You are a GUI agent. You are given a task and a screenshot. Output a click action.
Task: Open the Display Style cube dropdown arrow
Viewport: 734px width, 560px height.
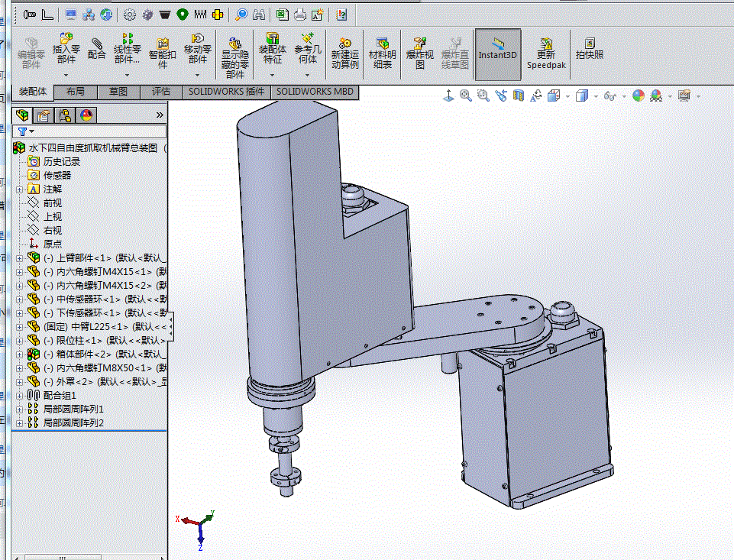point(596,96)
